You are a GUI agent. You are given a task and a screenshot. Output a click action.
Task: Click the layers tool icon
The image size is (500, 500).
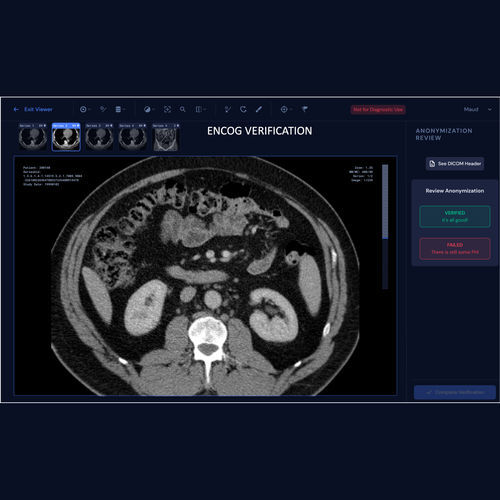pos(103,109)
